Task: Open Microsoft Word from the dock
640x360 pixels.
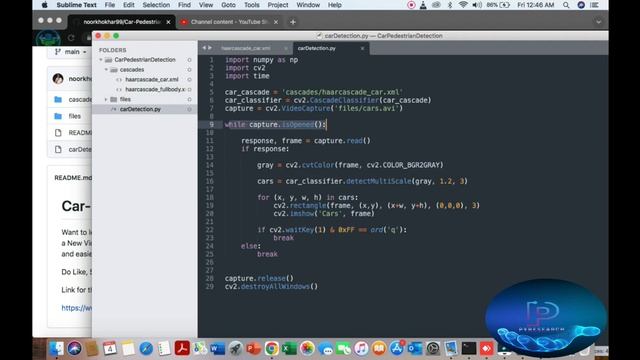Action: pyautogui.click(x=217, y=348)
